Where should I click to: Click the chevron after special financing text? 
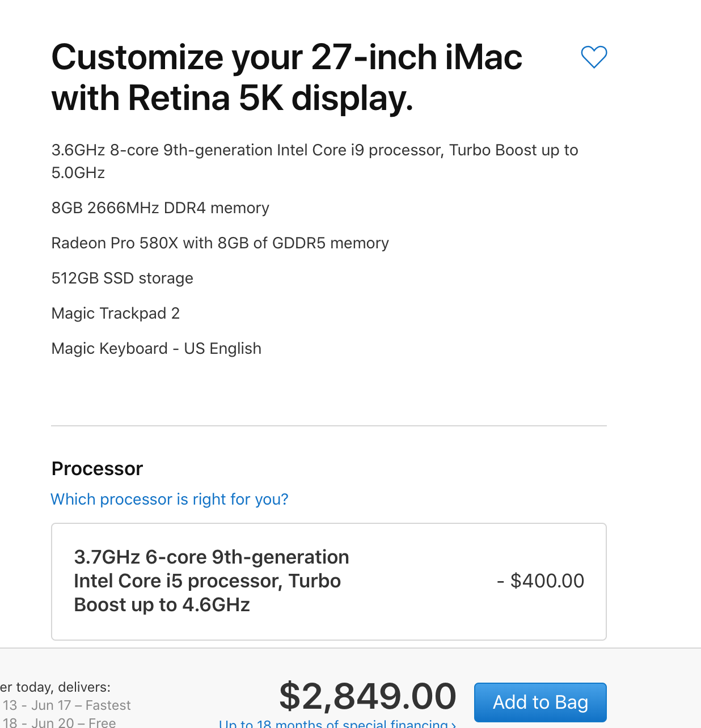pyautogui.click(x=454, y=724)
